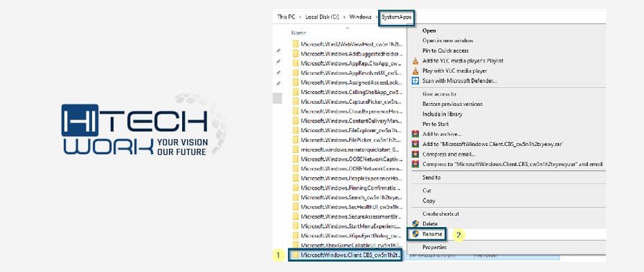The height and width of the screenshot is (272, 644).
Task: Choose Copy from the context menu
Action: click(429, 201)
